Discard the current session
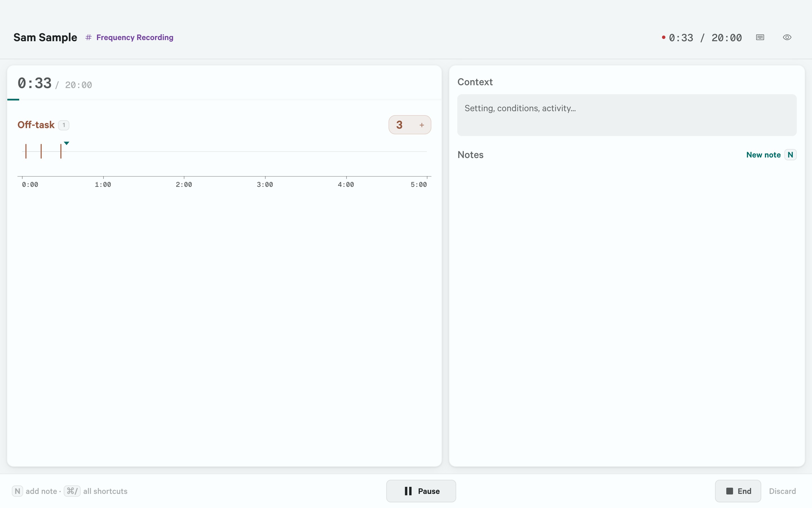 click(x=782, y=491)
